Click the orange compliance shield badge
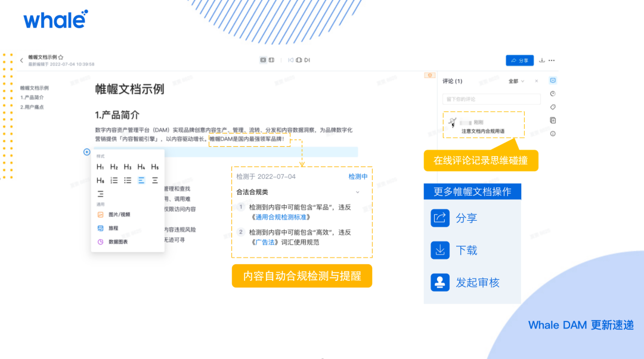Viewport: 644px width, 359px height. point(429,75)
